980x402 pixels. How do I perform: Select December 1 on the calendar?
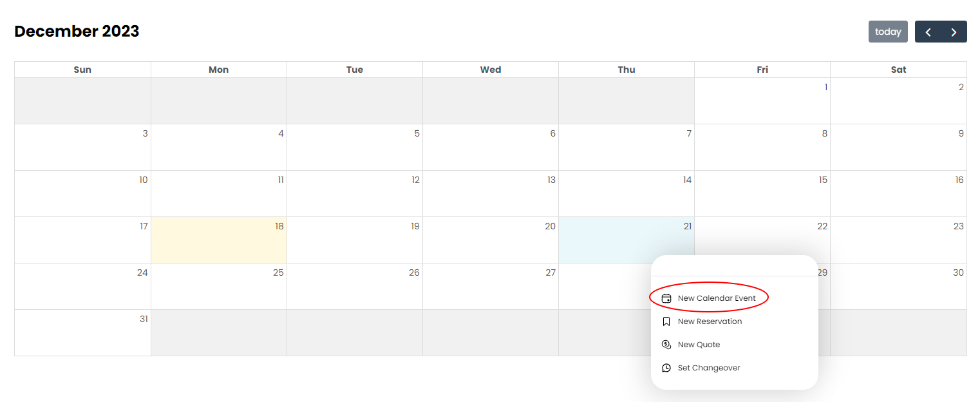coord(762,100)
